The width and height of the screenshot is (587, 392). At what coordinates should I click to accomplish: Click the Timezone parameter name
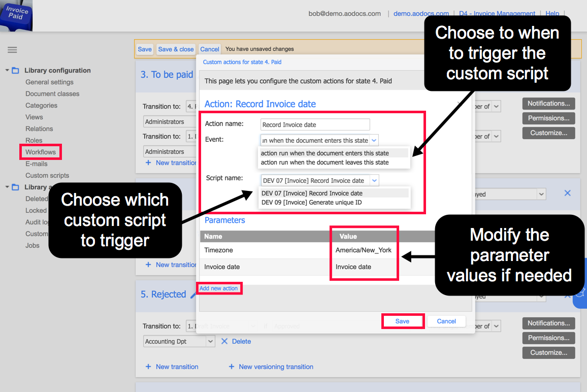(x=219, y=250)
